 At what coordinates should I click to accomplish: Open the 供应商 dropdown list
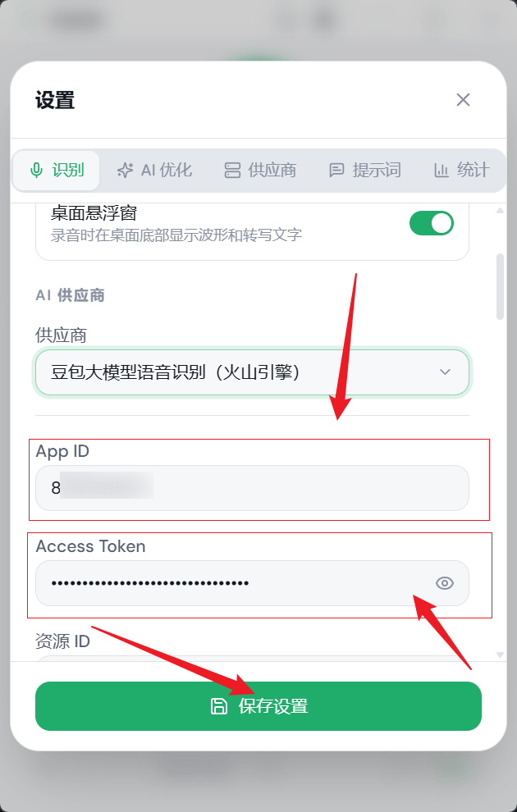pos(252,372)
